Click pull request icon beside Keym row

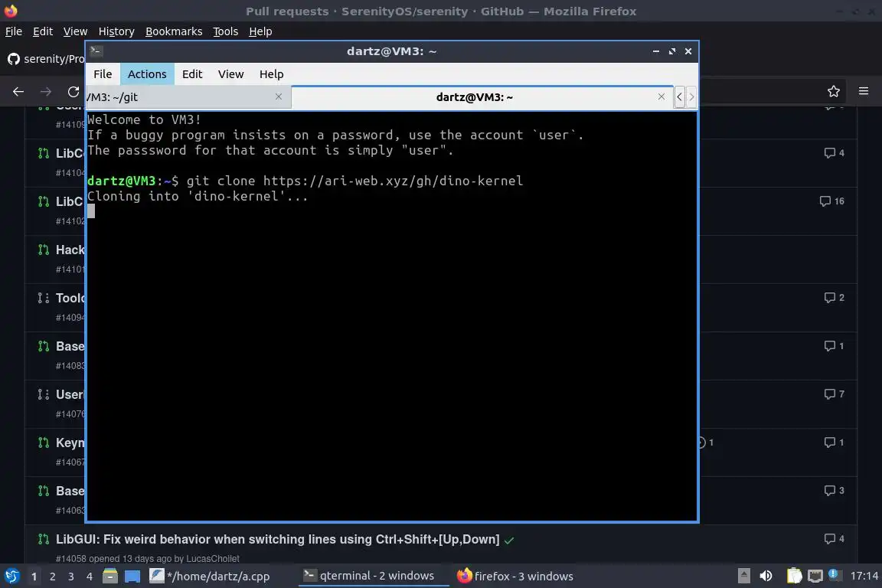pyautogui.click(x=44, y=443)
